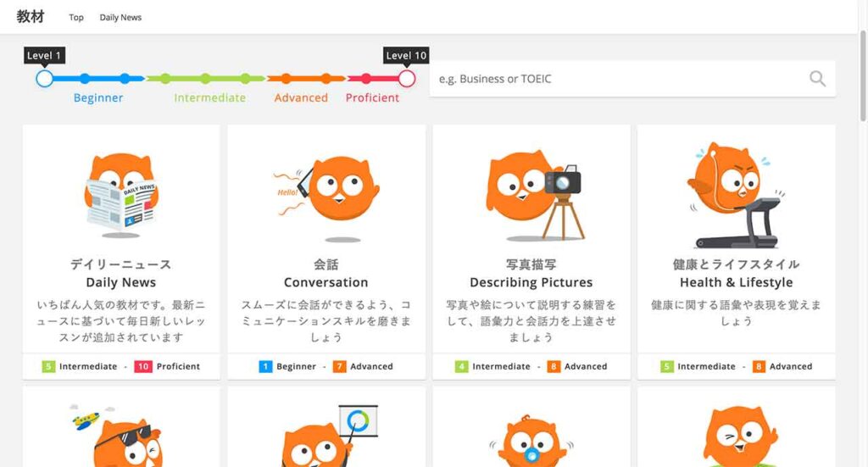Image resolution: width=868 pixels, height=467 pixels.
Task: Click the search magnifying glass icon
Action: [x=817, y=79]
